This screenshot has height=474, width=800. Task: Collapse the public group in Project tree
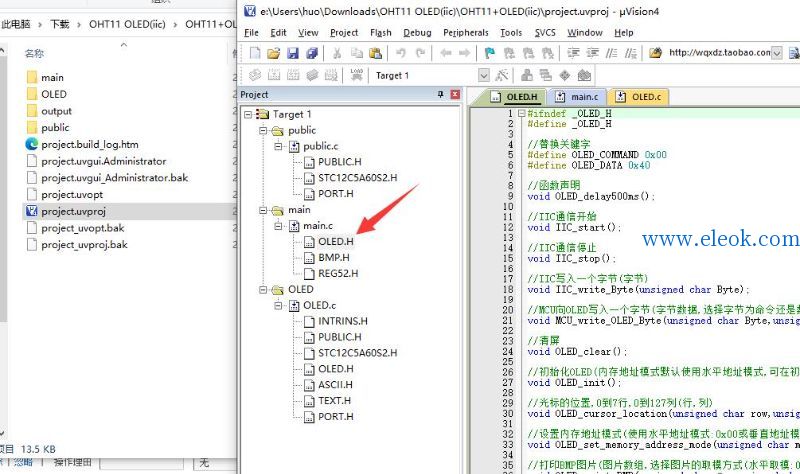pos(263,131)
